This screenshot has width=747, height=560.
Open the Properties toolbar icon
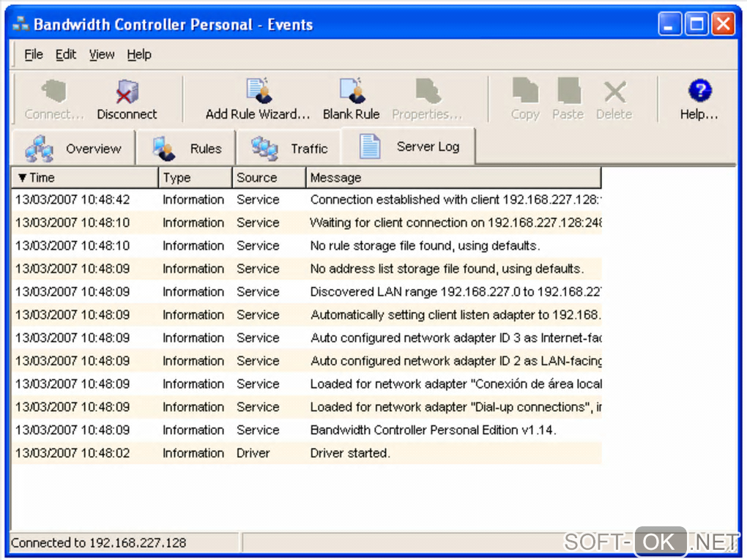(428, 91)
